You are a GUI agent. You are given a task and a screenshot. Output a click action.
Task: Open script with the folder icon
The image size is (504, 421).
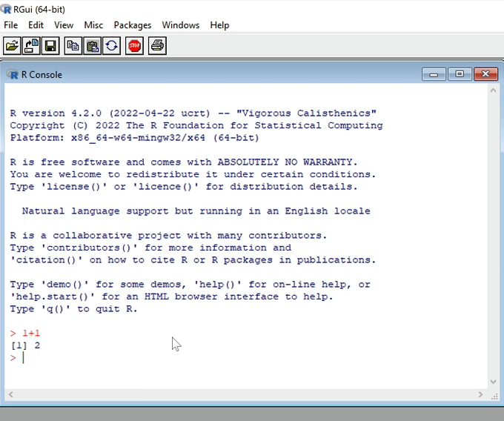point(12,46)
